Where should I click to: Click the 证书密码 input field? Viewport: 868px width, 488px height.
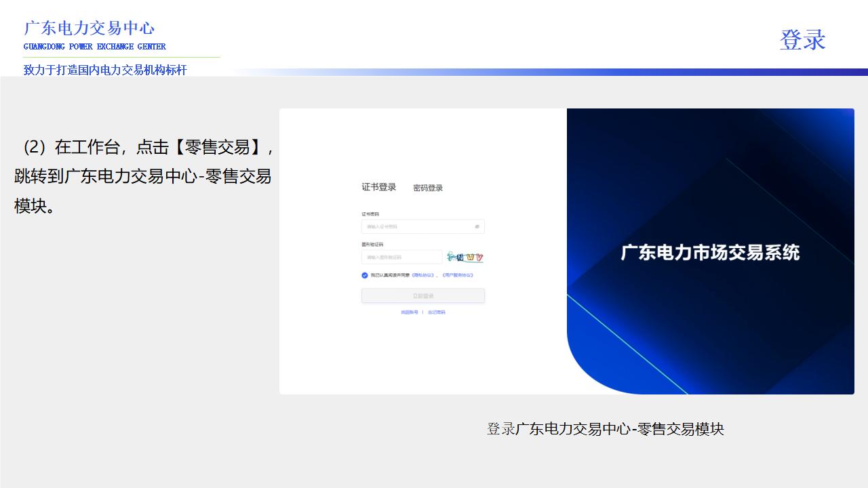[x=423, y=226]
